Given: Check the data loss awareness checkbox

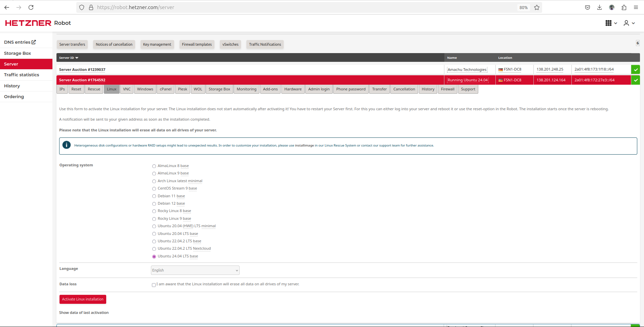Looking at the screenshot, I should tap(154, 285).
